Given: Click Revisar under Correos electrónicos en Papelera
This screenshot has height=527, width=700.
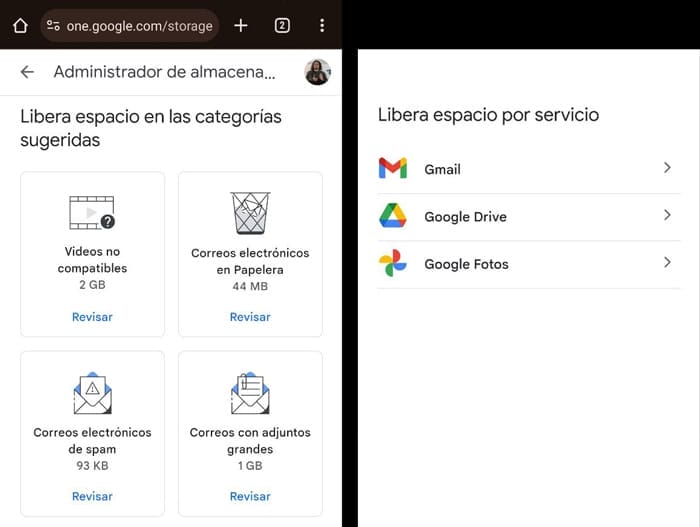Looking at the screenshot, I should pos(250,317).
